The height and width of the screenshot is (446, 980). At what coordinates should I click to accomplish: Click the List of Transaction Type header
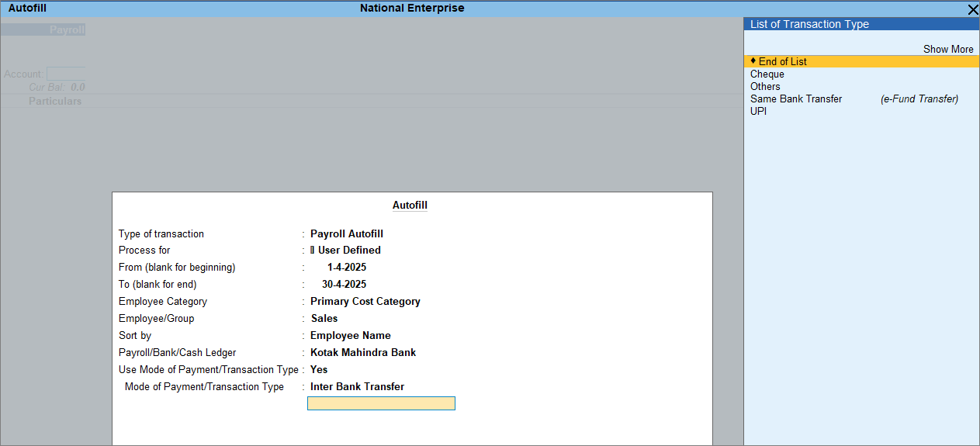coord(809,24)
